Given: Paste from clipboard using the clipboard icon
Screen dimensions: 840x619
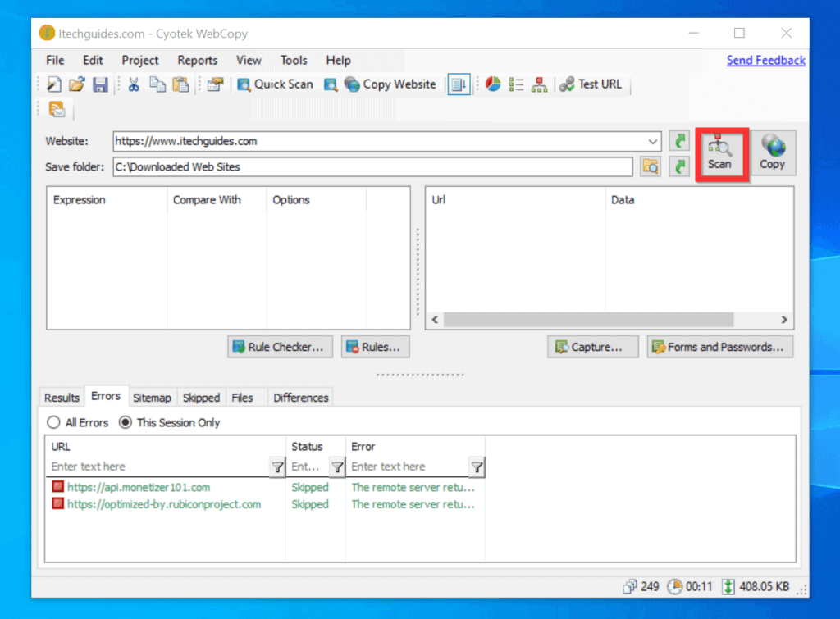Looking at the screenshot, I should (x=180, y=84).
